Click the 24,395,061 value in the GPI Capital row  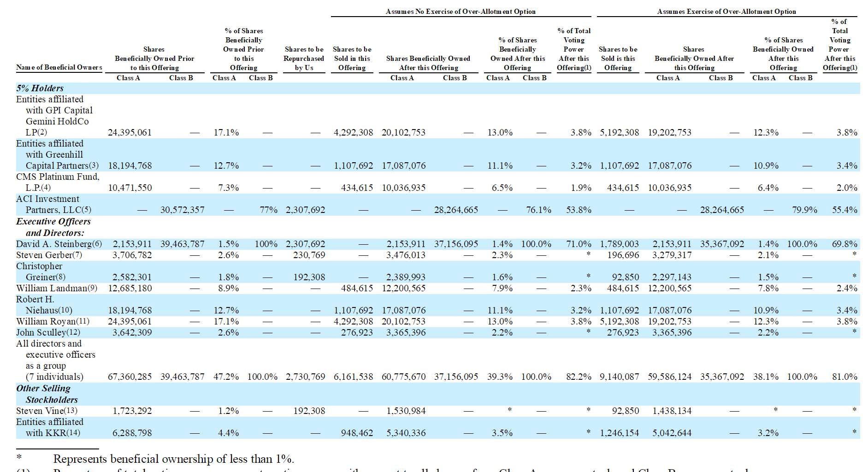(130, 132)
